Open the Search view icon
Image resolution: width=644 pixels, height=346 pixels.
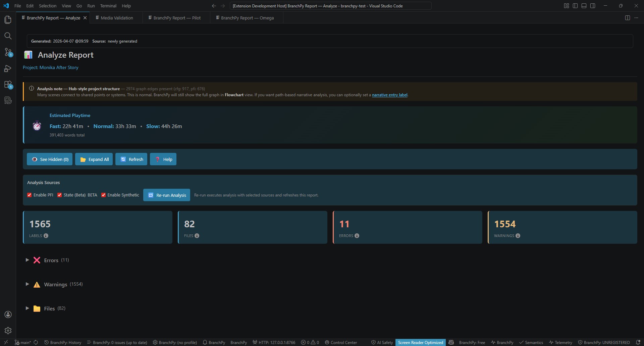pos(8,36)
